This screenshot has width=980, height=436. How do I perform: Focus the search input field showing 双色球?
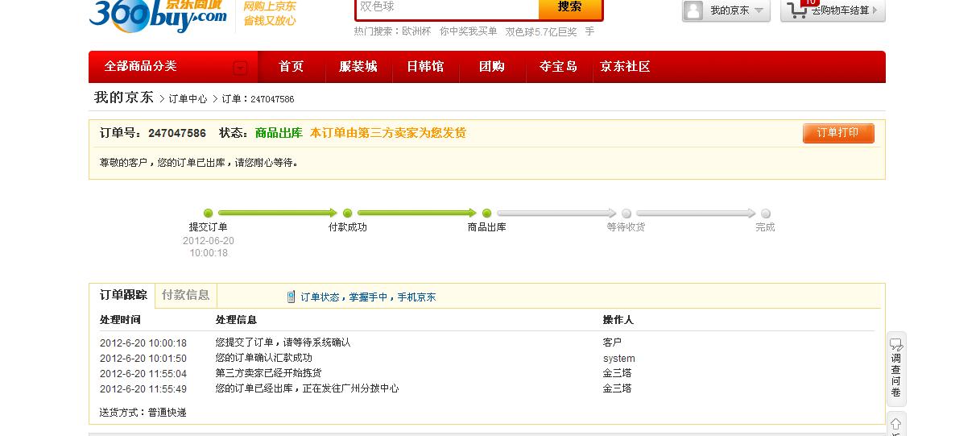(446, 7)
